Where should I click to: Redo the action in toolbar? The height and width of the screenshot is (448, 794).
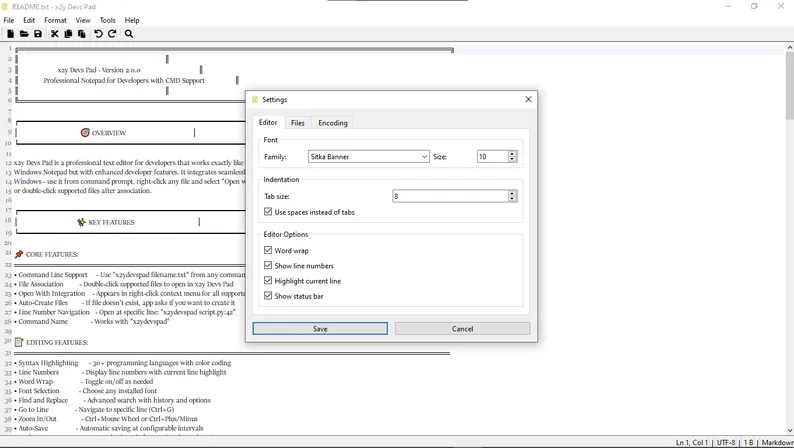[x=112, y=34]
